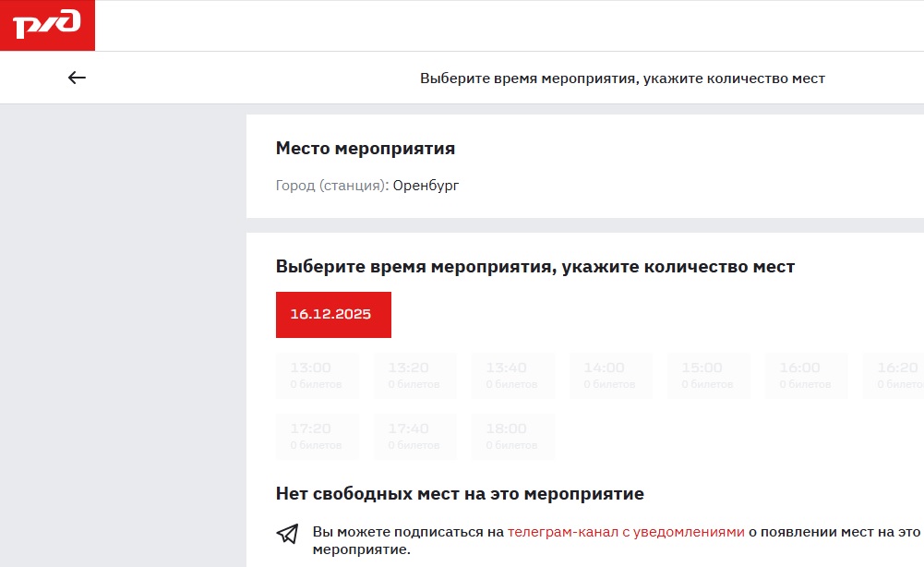The image size is (924, 567).
Task: Click the RZD logo
Action: pos(47,25)
